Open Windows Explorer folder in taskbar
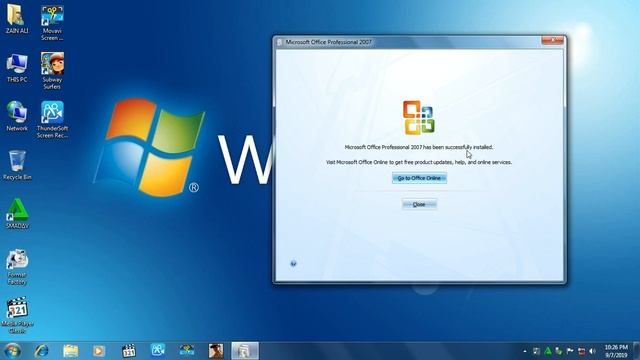The image size is (640, 360). pyautogui.click(x=71, y=351)
